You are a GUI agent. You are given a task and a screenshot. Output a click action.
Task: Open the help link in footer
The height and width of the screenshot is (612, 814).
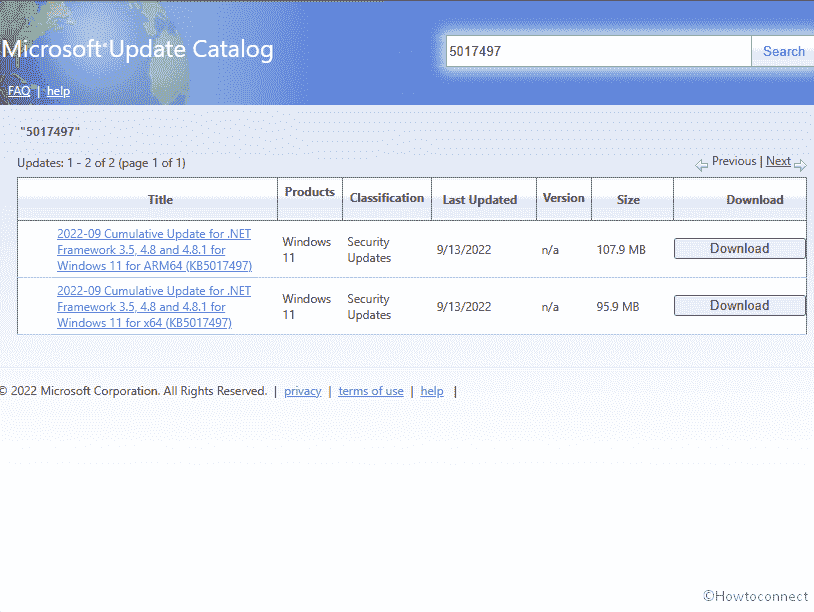pyautogui.click(x=432, y=391)
